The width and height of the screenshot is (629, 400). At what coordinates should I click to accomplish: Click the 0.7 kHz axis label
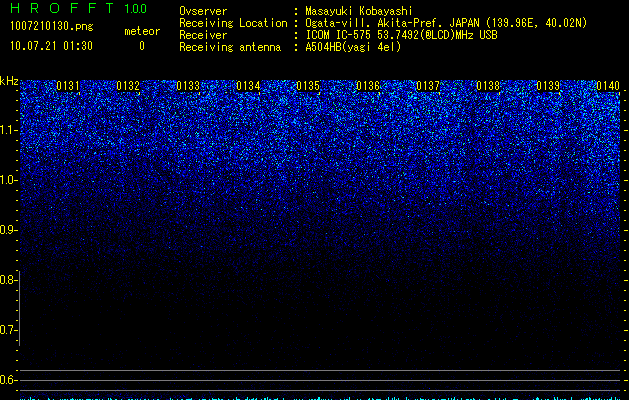click(x=8, y=330)
